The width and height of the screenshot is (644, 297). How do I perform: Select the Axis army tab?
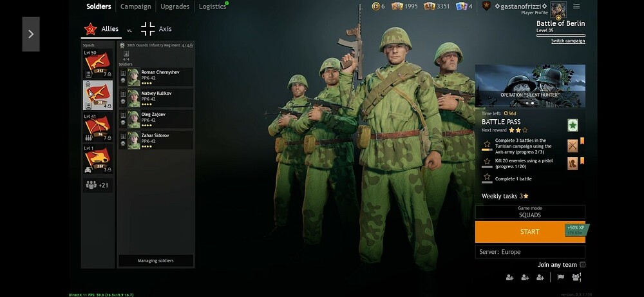(156, 29)
